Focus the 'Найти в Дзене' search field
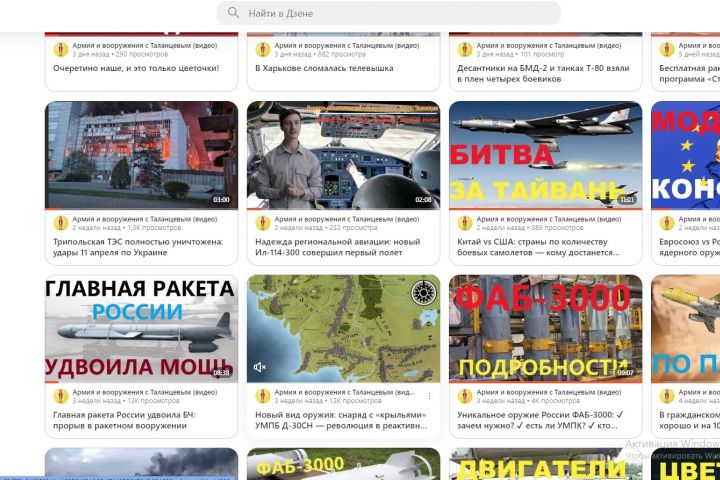 click(388, 13)
